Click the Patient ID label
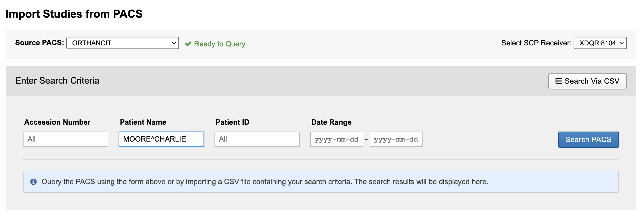This screenshot has width=644, height=219. (x=232, y=122)
